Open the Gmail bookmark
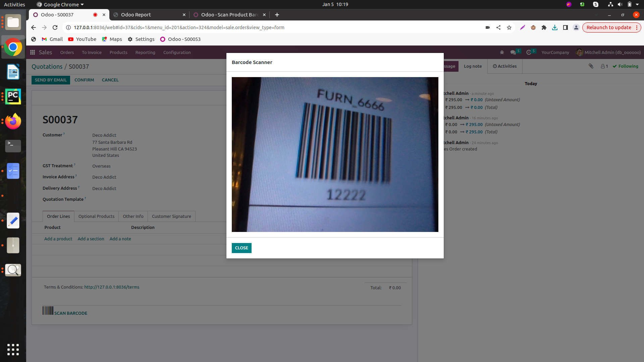Screen dimensions: 644x362 (52, 39)
